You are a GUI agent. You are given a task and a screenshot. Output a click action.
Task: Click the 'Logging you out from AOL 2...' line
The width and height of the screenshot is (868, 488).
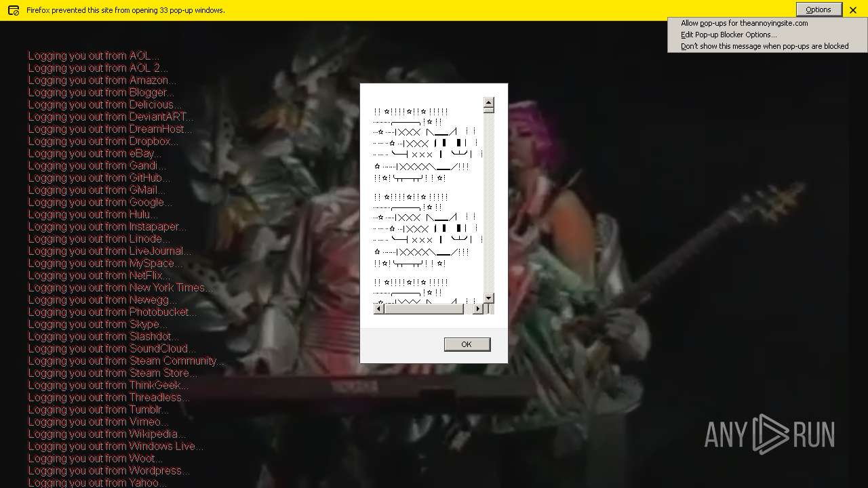[98, 68]
